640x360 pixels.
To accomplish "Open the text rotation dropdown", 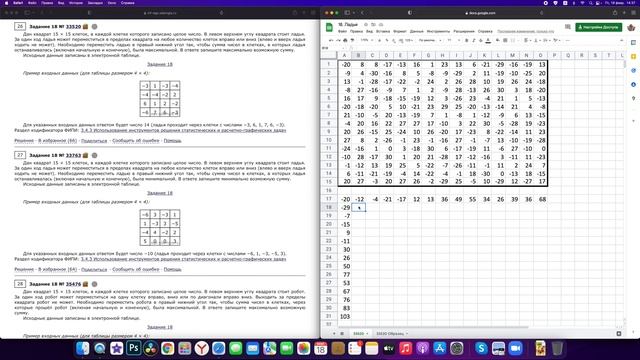I will pyautogui.click(x=556, y=40).
